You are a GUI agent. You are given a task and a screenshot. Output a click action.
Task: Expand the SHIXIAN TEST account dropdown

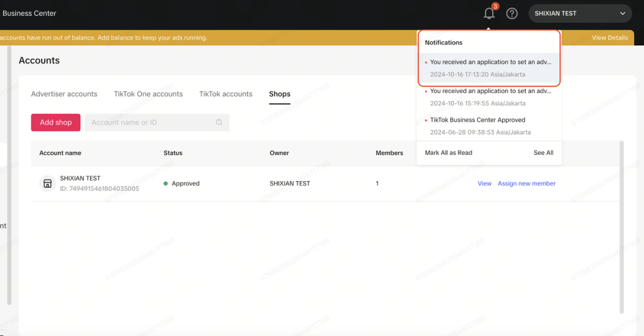tap(623, 14)
